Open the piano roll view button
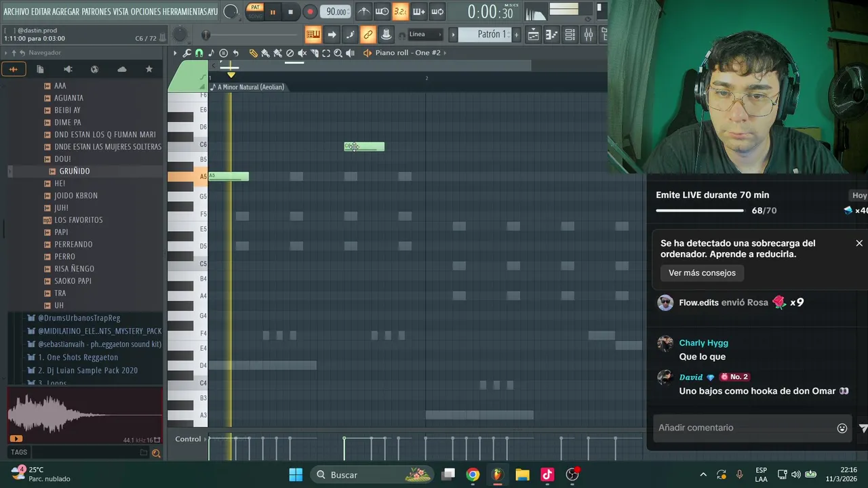 click(552, 35)
